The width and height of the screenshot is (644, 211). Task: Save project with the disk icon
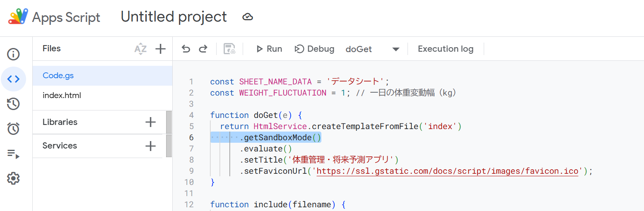[229, 49]
